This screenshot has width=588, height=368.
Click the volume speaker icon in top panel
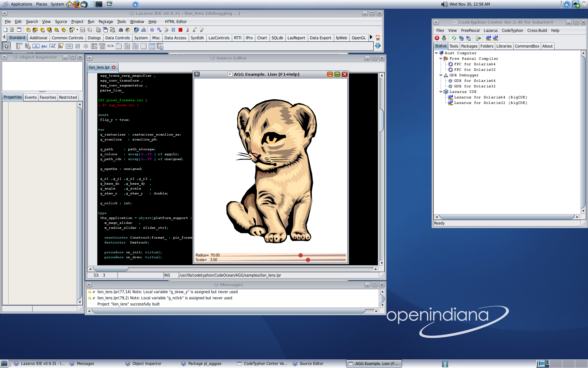point(444,4)
